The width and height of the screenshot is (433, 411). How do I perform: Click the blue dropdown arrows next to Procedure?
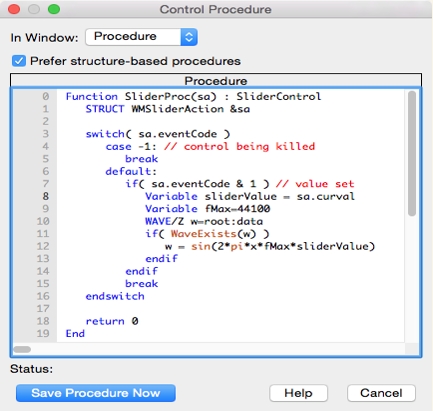[x=189, y=37]
